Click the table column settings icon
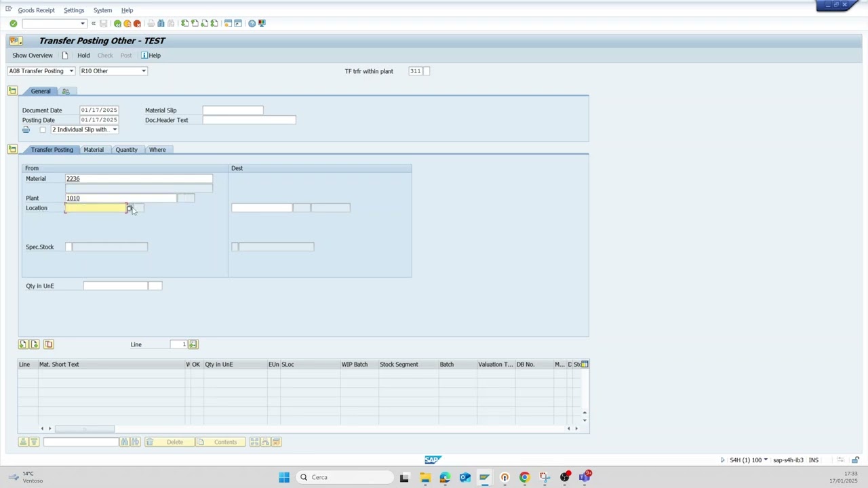The width and height of the screenshot is (868, 488). (585, 365)
